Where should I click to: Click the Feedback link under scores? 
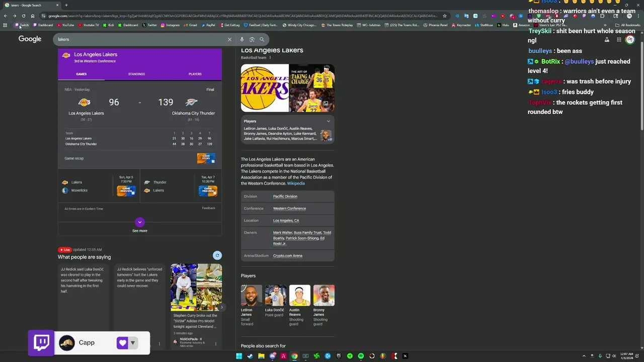[x=208, y=208]
